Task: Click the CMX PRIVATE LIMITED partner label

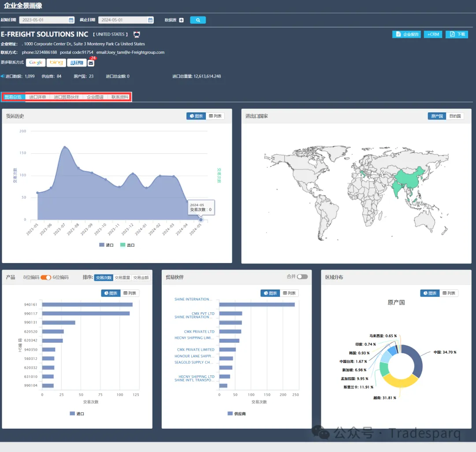Action: click(x=196, y=350)
